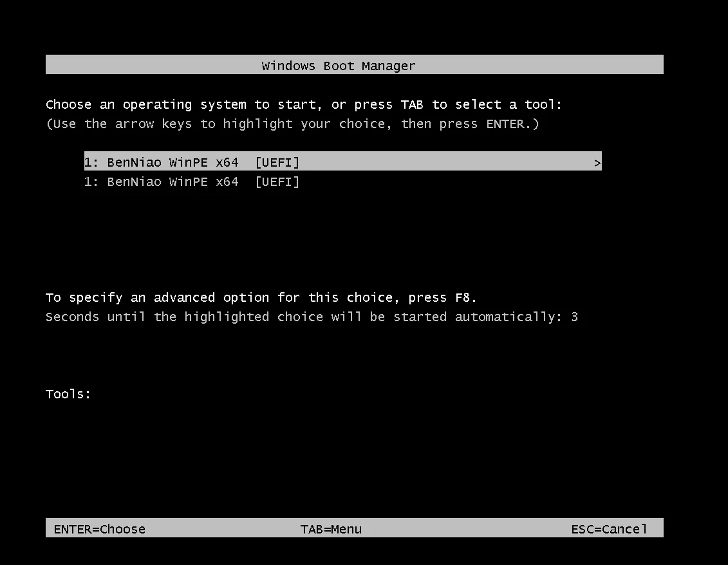728x565 pixels.
Task: Click the > arrow on the highlighted entry
Action: (597, 163)
